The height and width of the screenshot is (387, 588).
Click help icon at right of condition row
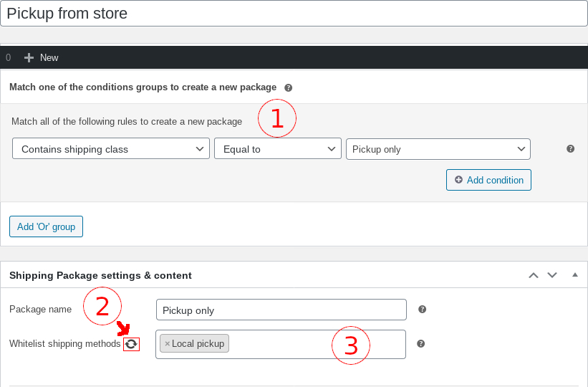coord(570,149)
